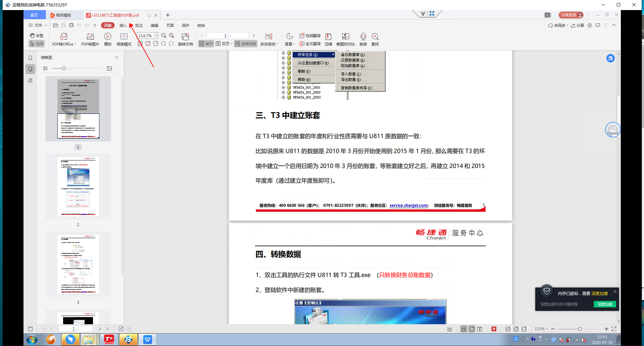Click the open file folder icon
The image size is (644, 346).
coord(56,25)
